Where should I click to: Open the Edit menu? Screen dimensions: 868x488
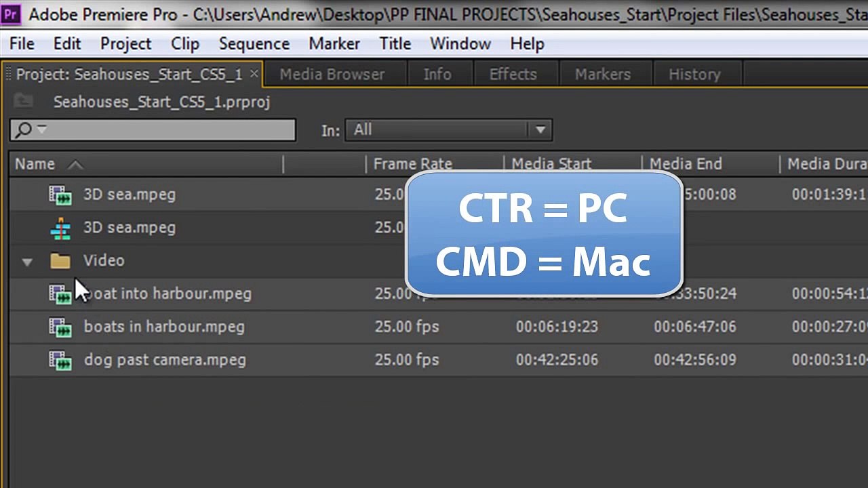pyautogui.click(x=67, y=43)
